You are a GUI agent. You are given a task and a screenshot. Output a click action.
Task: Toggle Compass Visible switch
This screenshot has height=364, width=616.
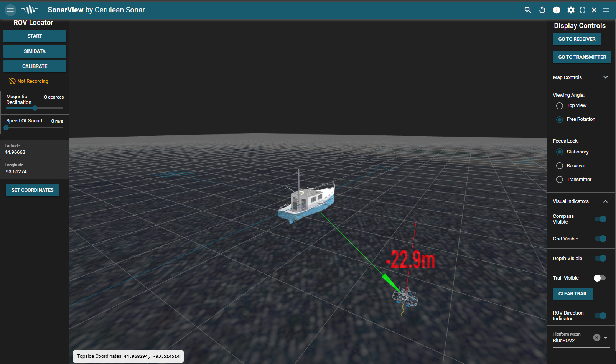point(600,219)
